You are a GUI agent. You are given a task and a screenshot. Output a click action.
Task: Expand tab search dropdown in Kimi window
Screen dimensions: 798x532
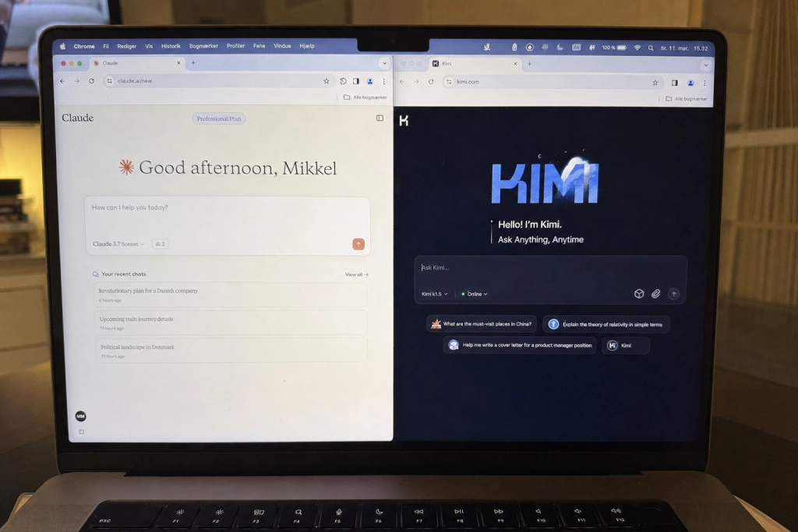tap(705, 65)
